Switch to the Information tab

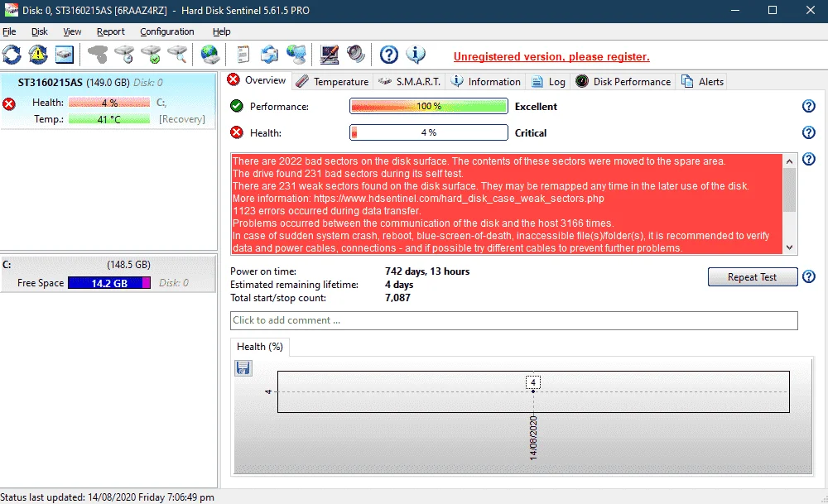click(x=486, y=82)
